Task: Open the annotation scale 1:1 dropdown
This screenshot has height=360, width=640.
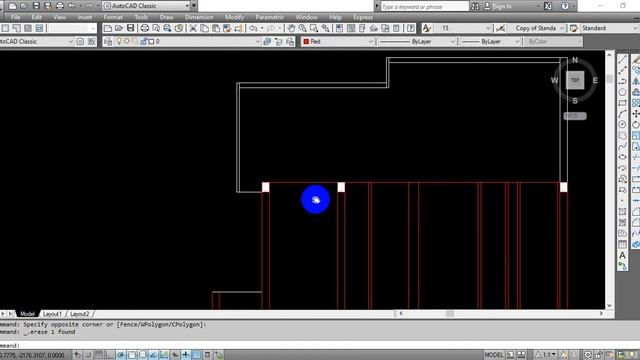Action: point(546,355)
